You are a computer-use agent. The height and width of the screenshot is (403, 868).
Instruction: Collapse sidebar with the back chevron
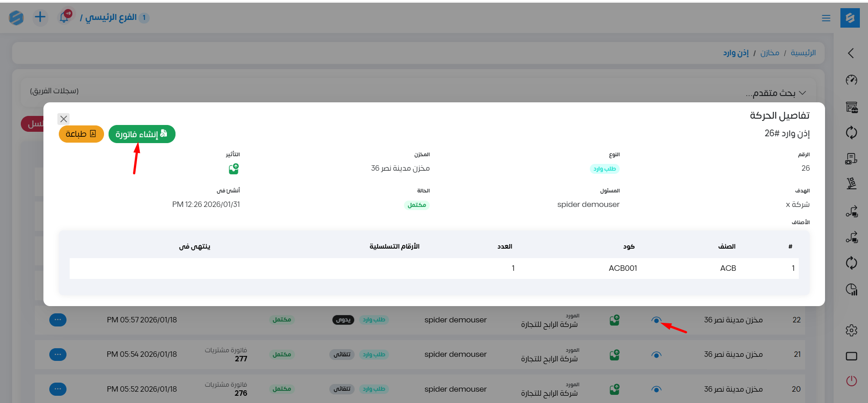851,53
